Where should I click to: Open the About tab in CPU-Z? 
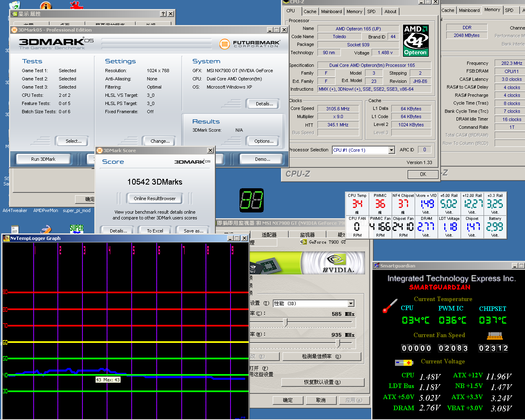click(390, 11)
